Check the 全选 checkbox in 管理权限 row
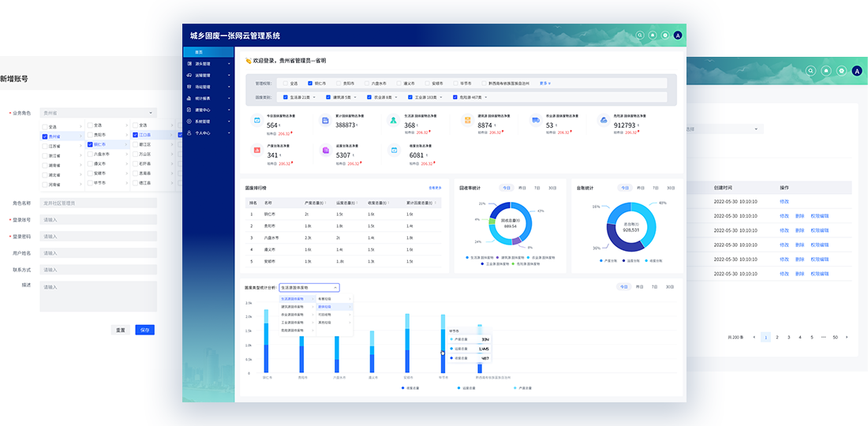 tap(285, 83)
